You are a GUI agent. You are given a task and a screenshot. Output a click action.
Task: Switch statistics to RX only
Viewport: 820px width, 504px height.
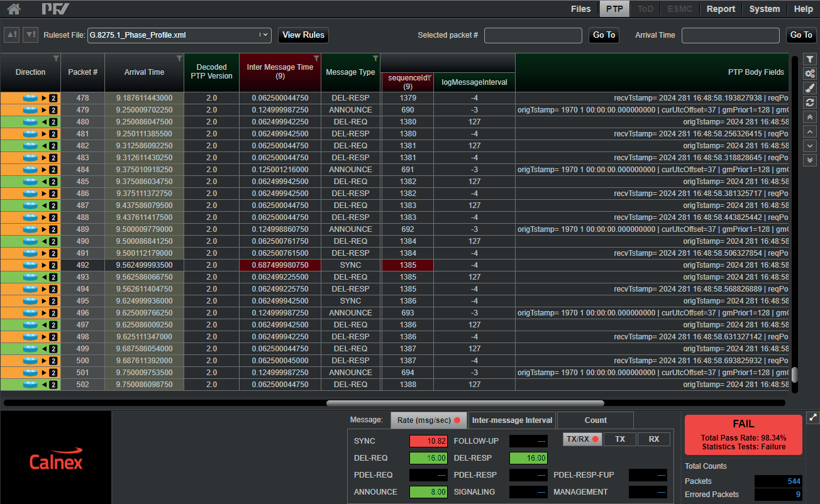click(x=654, y=439)
